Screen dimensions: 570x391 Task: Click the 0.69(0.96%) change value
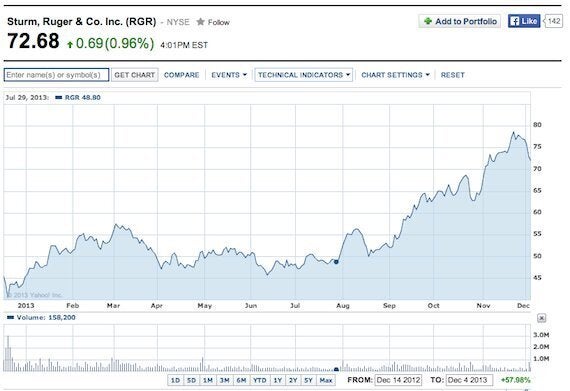click(x=115, y=44)
